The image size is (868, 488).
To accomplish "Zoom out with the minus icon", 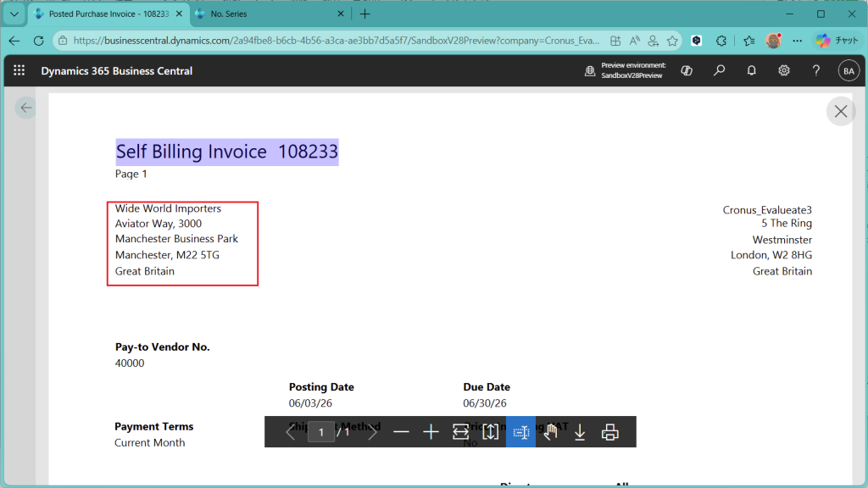I will [401, 432].
